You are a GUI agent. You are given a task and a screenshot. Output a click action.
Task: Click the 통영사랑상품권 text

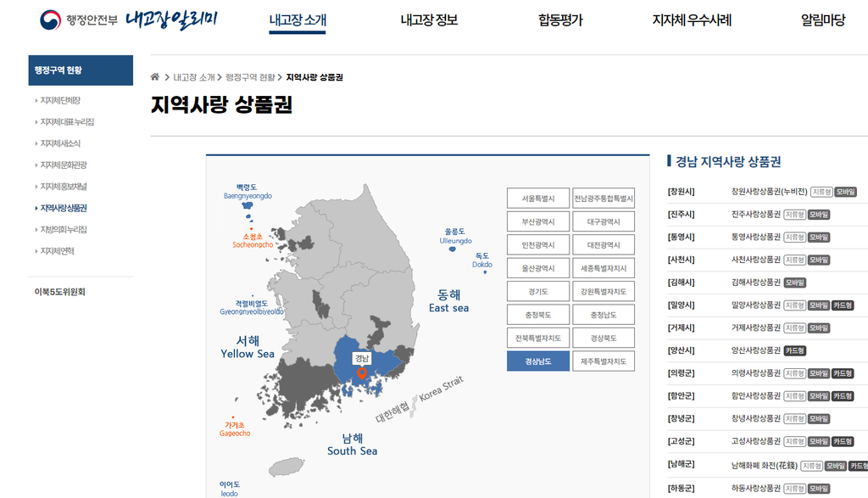coord(755,237)
